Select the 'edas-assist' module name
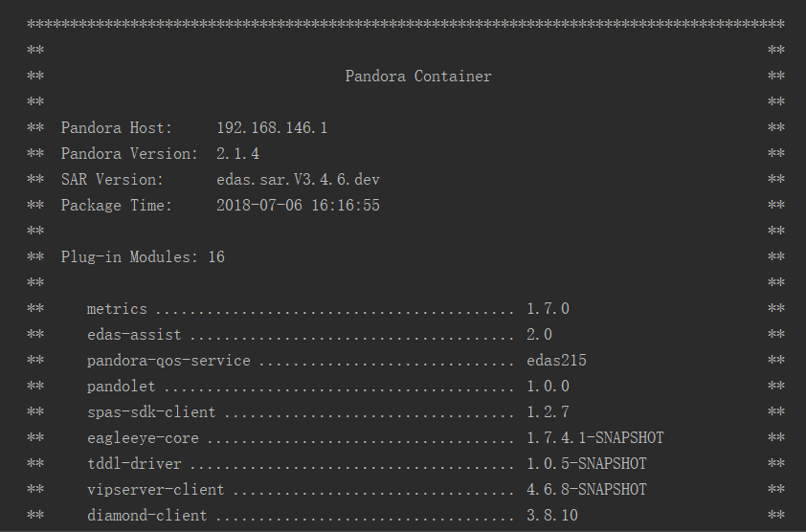Screen dimensions: 806x532 134,335
